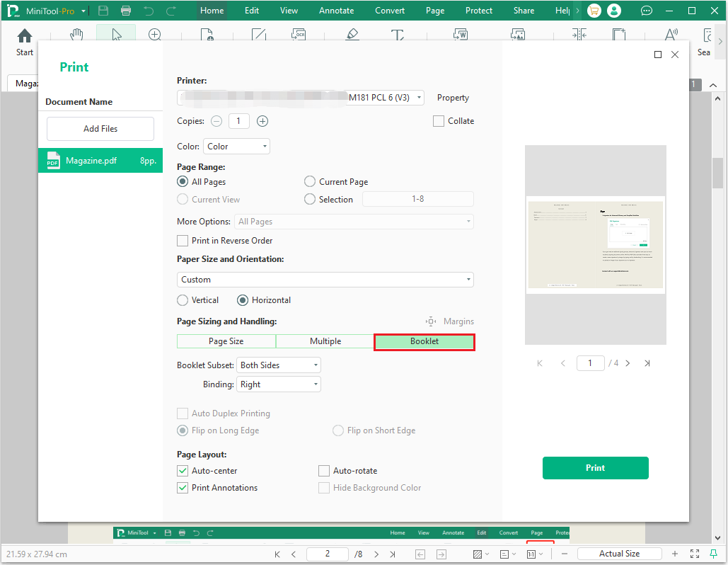Click zoom out minus in status bar
The height and width of the screenshot is (565, 728).
(x=565, y=554)
